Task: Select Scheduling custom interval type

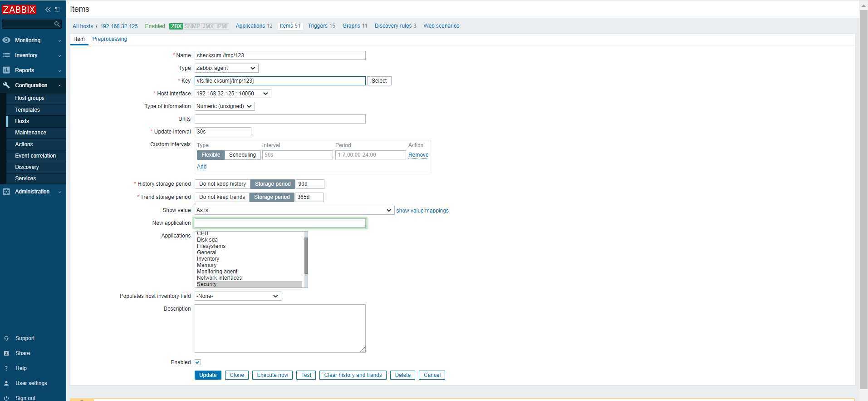Action: [242, 155]
